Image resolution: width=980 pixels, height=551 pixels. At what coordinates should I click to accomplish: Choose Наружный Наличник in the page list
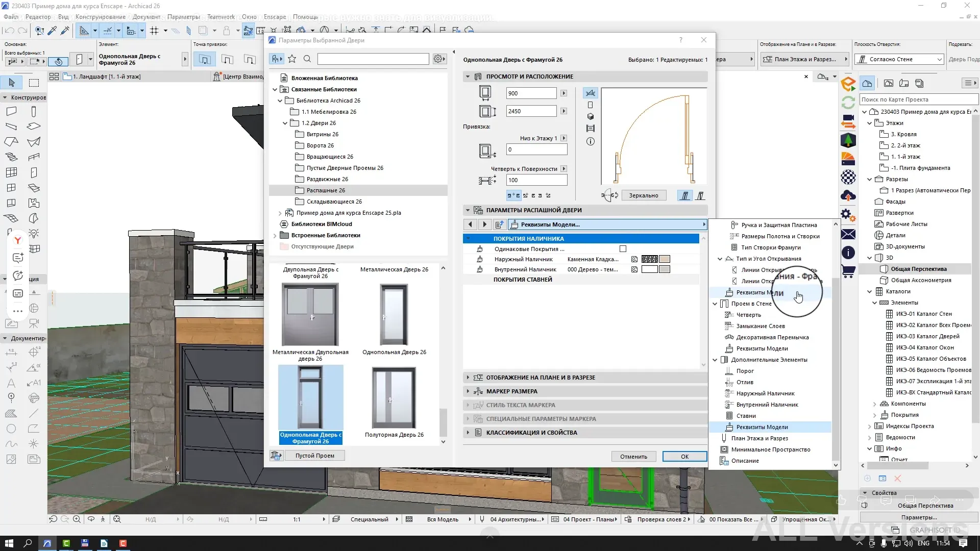point(765,393)
